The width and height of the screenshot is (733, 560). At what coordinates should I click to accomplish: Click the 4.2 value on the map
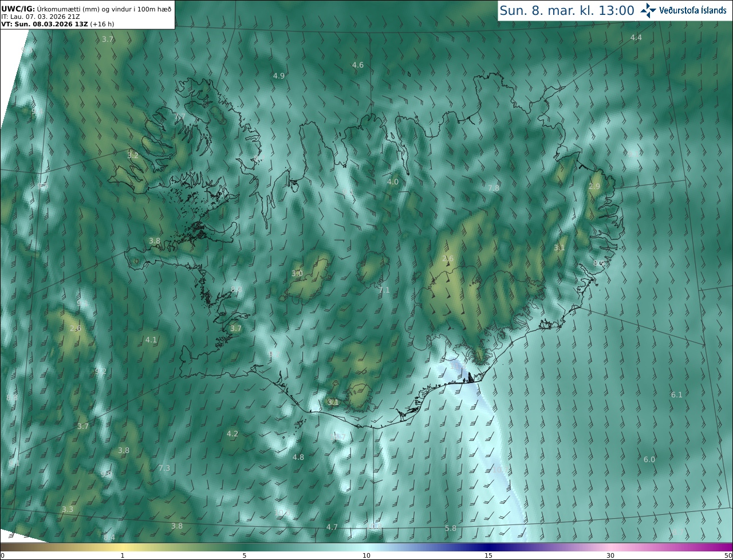[232, 433]
